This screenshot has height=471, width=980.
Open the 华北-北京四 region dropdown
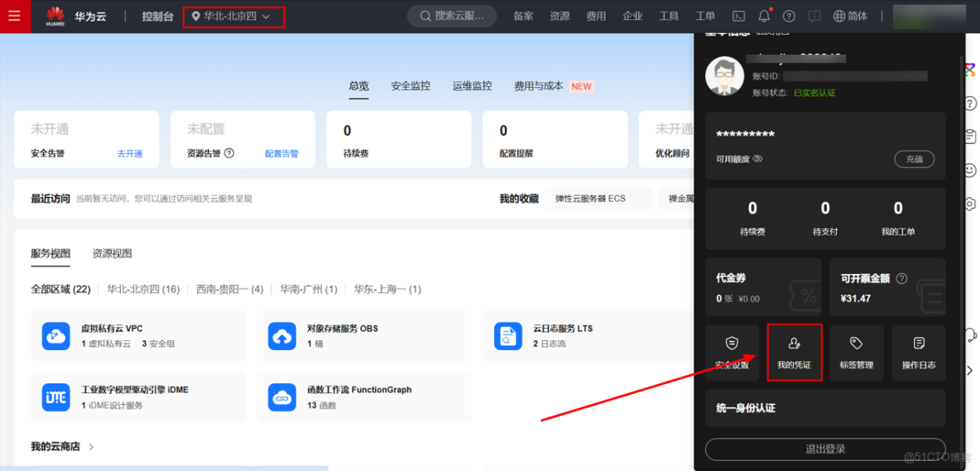pyautogui.click(x=233, y=17)
